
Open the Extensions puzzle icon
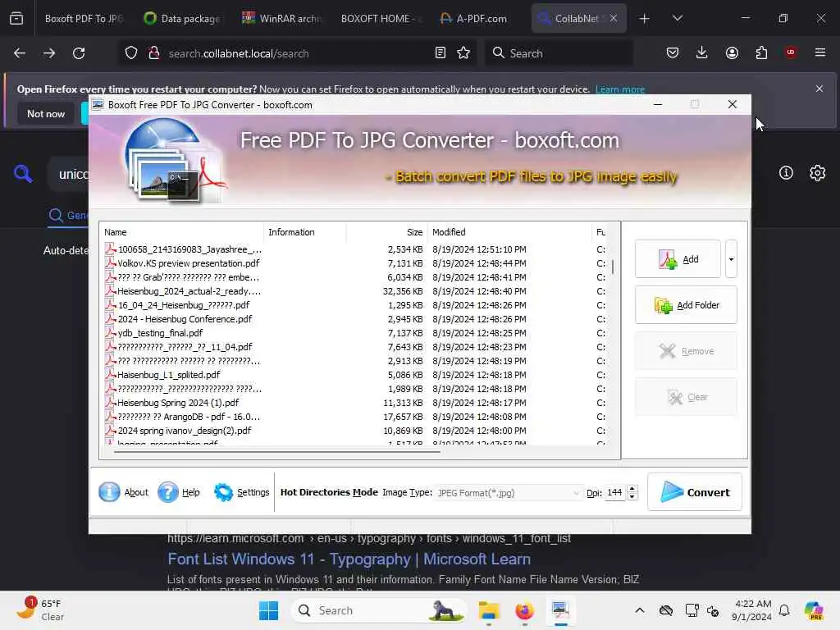(x=761, y=52)
